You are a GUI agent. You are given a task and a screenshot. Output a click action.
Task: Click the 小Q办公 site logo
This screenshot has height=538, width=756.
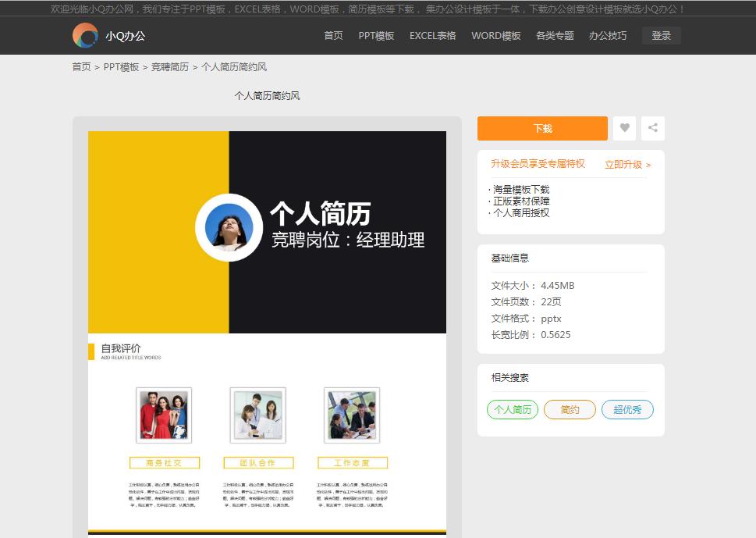click(x=108, y=35)
